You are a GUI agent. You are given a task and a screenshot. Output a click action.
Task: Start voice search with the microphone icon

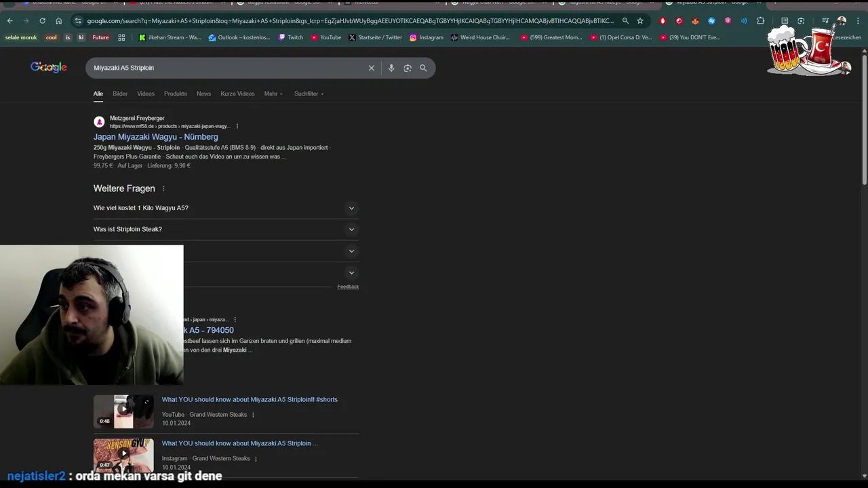[391, 68]
